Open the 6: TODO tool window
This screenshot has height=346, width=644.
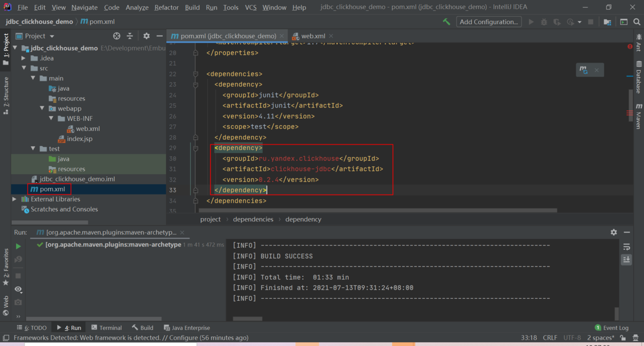pos(31,328)
